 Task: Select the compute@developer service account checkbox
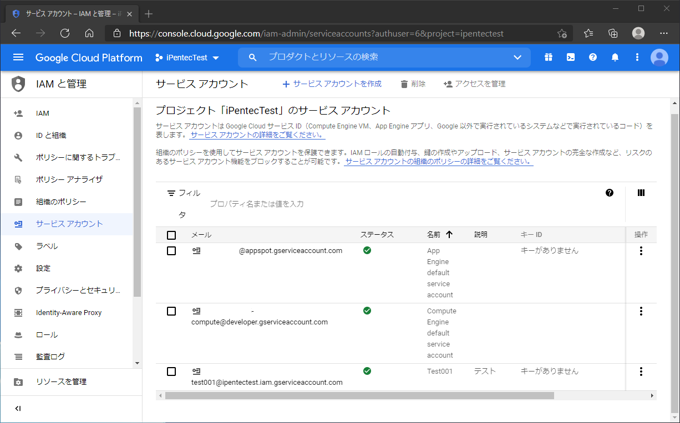click(x=171, y=311)
